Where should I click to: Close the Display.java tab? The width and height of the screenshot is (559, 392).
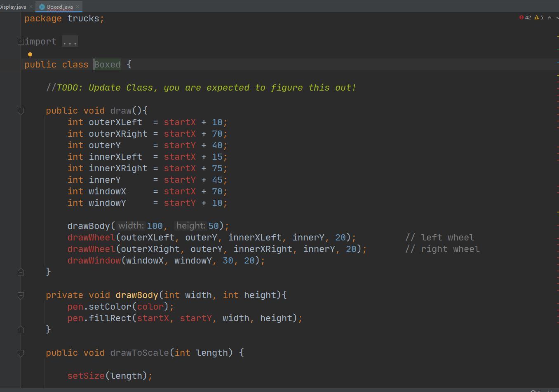coord(31,7)
